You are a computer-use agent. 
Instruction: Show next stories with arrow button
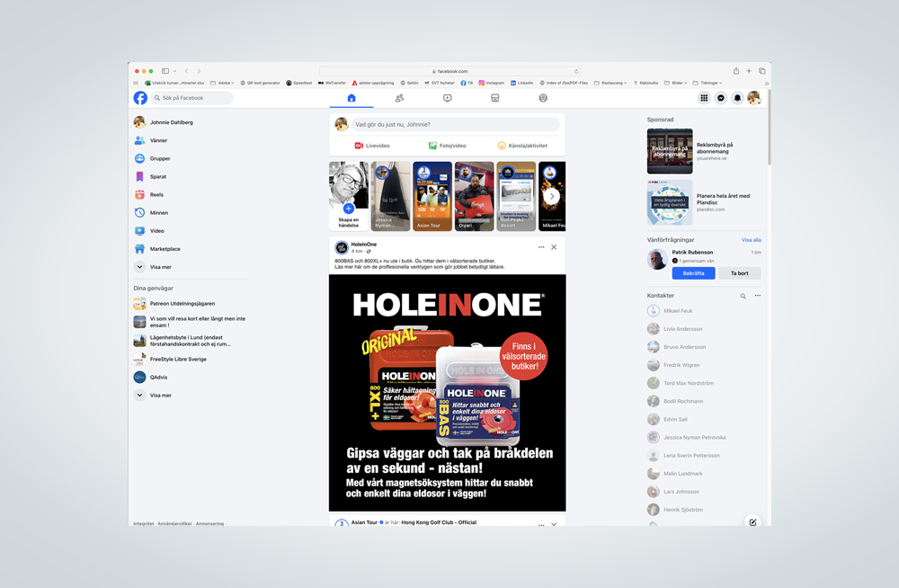click(552, 196)
